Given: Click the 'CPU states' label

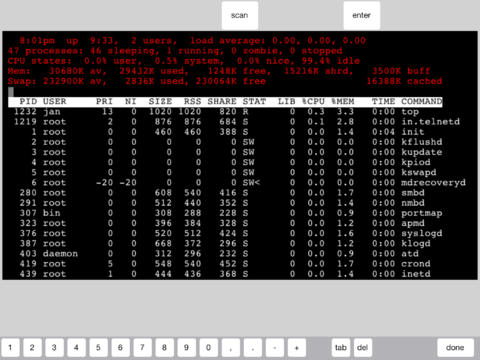Looking at the screenshot, I should [40, 61].
